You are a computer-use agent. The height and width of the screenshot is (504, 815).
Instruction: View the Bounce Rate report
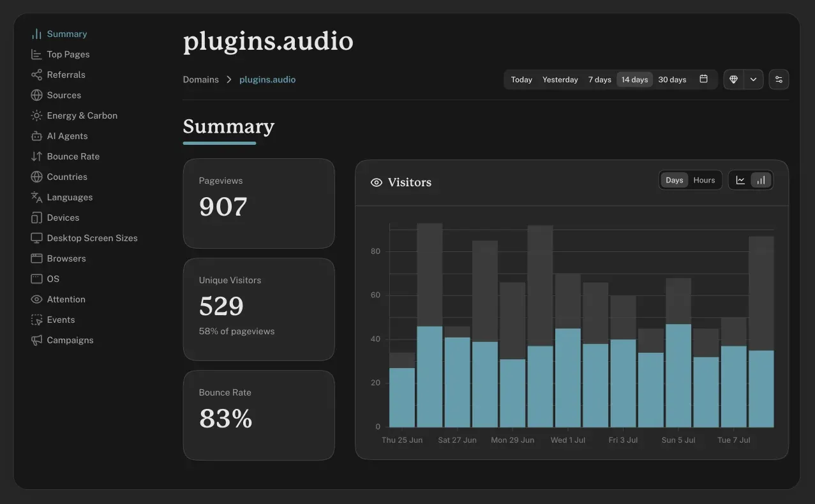[73, 156]
